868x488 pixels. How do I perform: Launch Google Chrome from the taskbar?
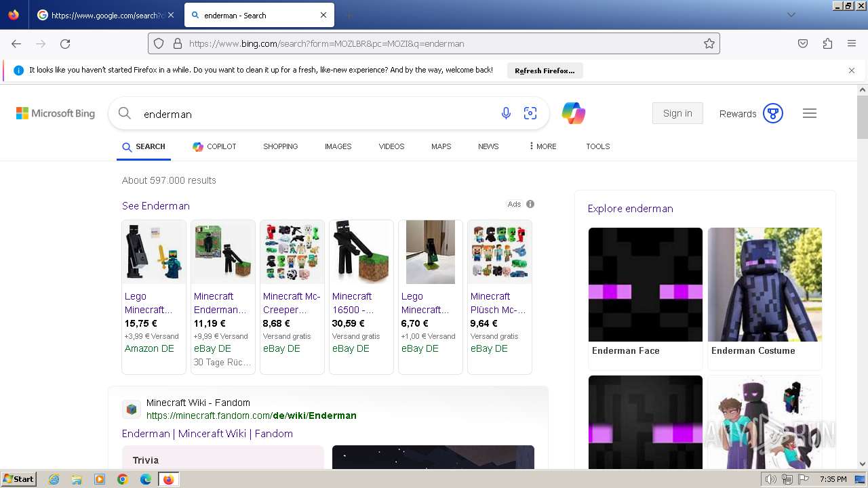coord(123,479)
